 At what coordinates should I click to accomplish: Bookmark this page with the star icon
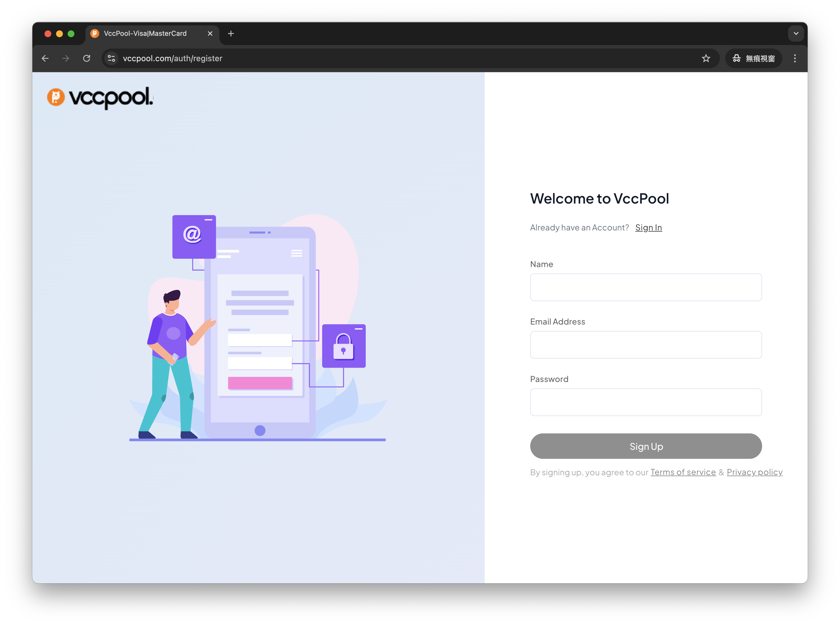pos(705,58)
